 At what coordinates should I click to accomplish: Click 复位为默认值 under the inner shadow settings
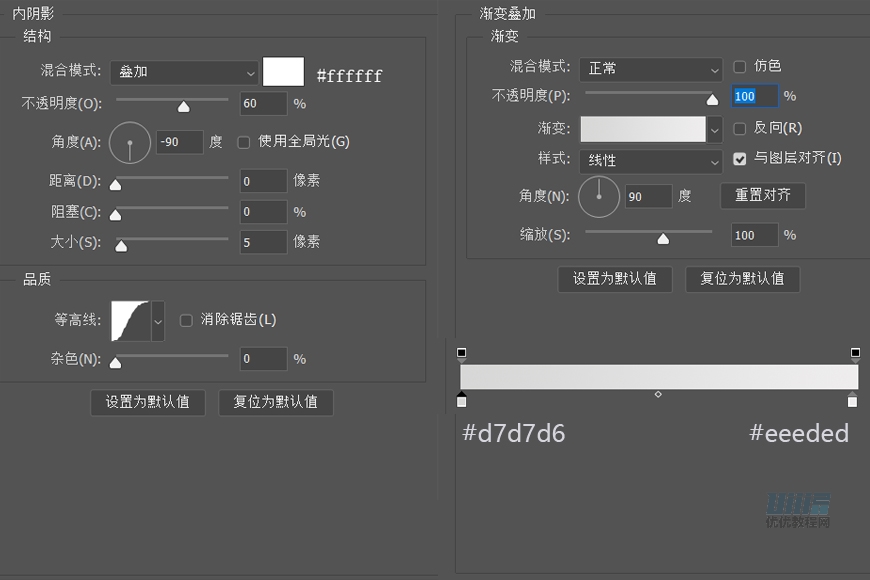(x=276, y=402)
